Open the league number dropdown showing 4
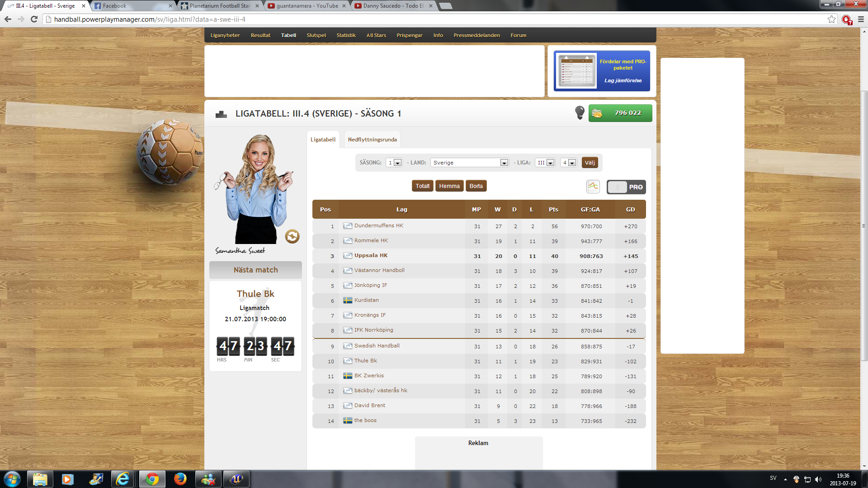Image resolution: width=868 pixels, height=488 pixels. 568,163
